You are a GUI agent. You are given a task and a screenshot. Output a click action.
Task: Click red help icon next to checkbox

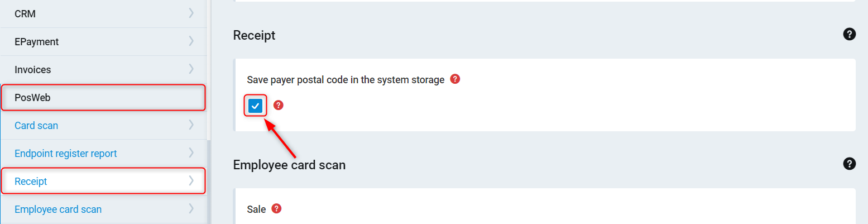click(x=279, y=105)
